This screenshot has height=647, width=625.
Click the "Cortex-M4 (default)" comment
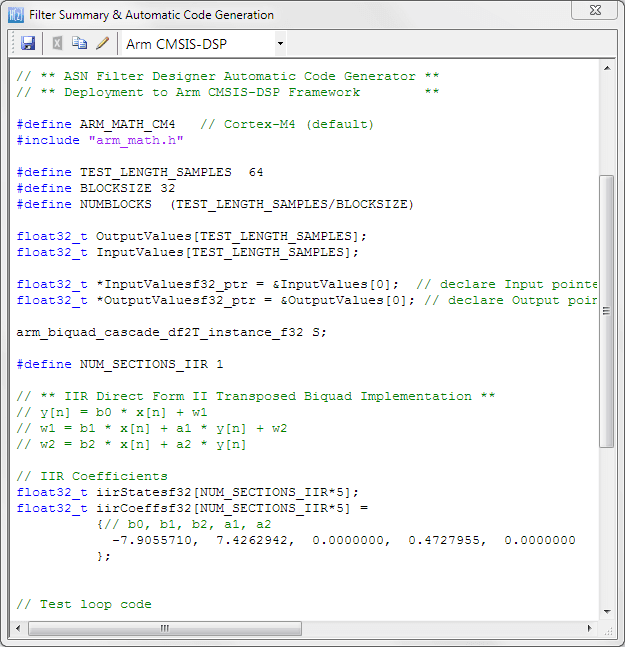(x=287, y=124)
